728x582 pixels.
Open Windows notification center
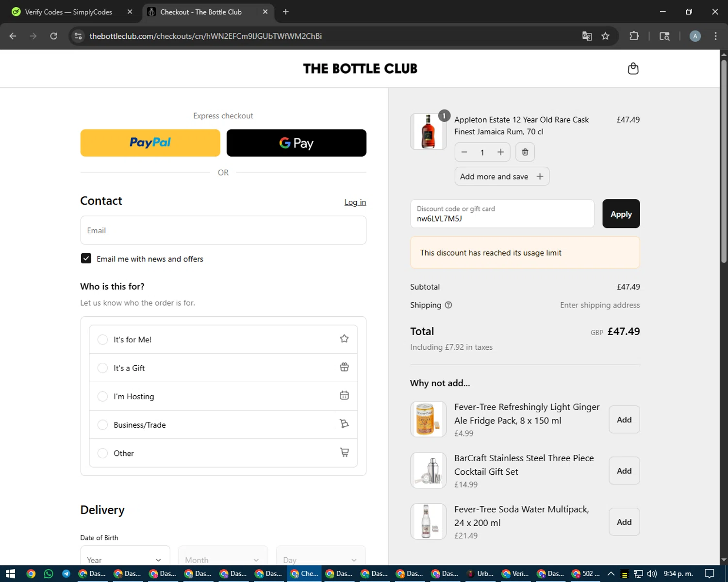(x=710, y=574)
